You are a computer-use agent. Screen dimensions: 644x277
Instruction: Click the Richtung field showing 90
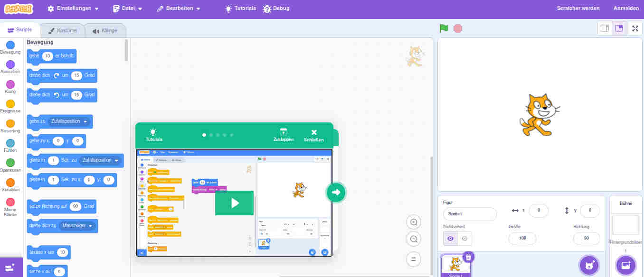coord(586,239)
